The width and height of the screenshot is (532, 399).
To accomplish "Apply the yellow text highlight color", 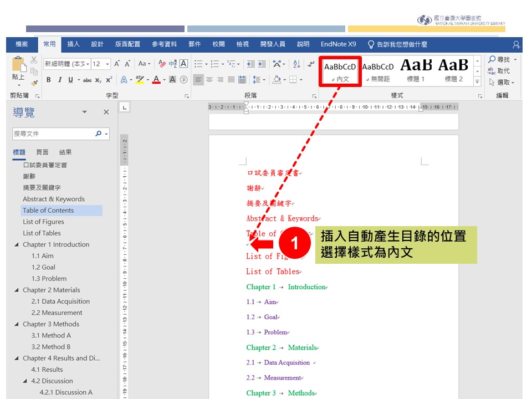I will pyautogui.click(x=140, y=80).
